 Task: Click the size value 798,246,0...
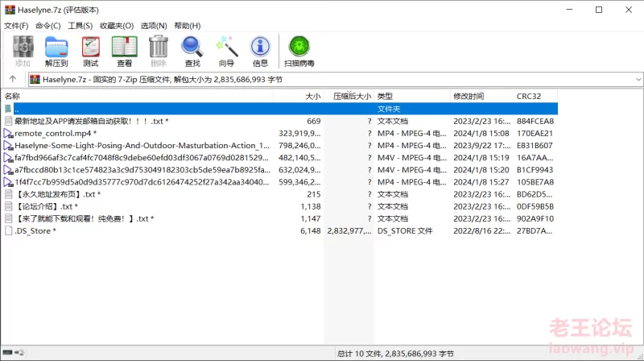tap(299, 146)
